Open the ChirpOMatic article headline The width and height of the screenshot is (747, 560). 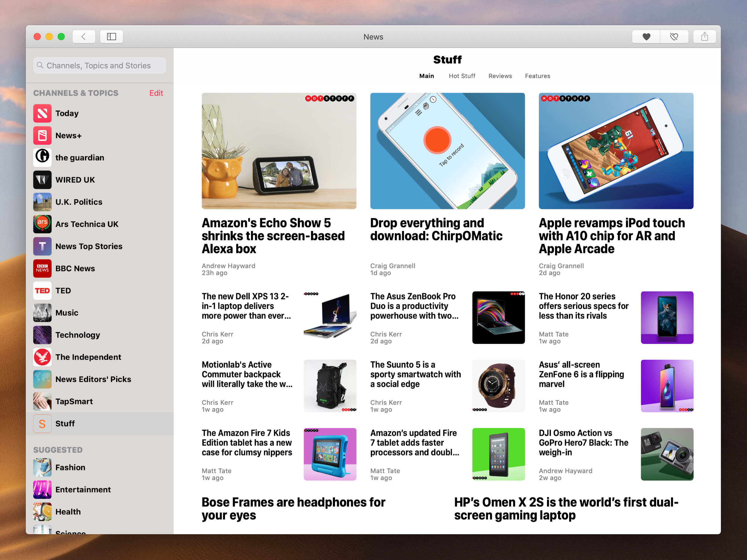436,229
